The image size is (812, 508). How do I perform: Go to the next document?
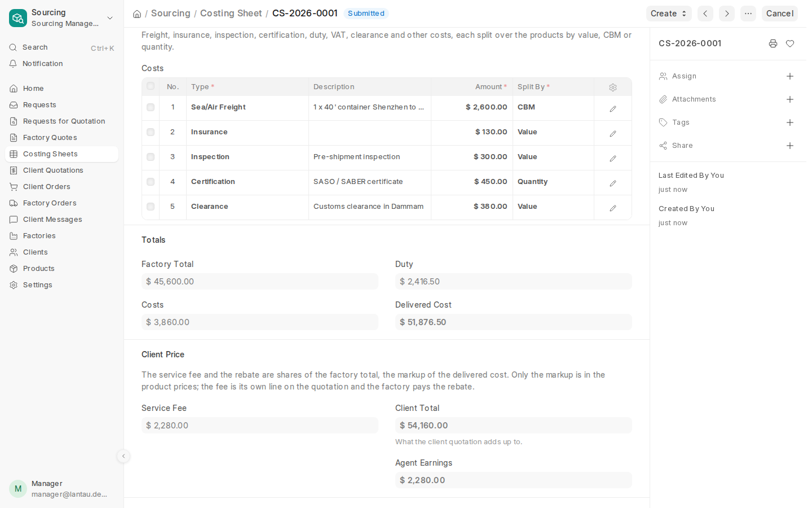tap(727, 14)
